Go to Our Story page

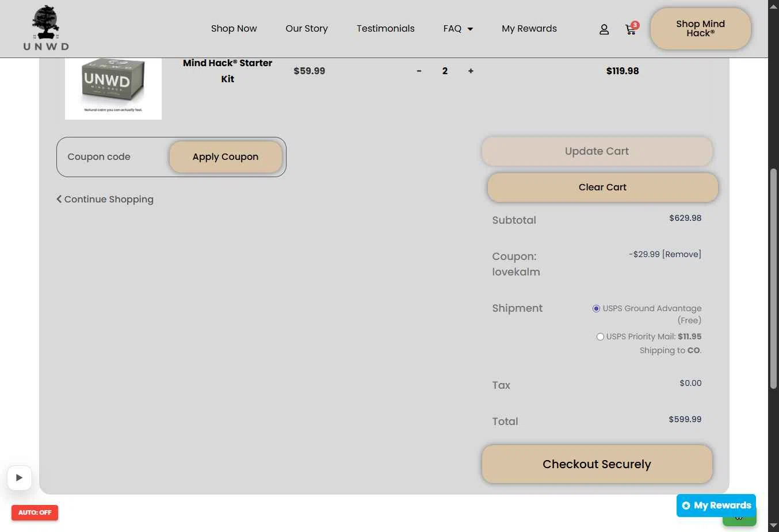pyautogui.click(x=307, y=29)
